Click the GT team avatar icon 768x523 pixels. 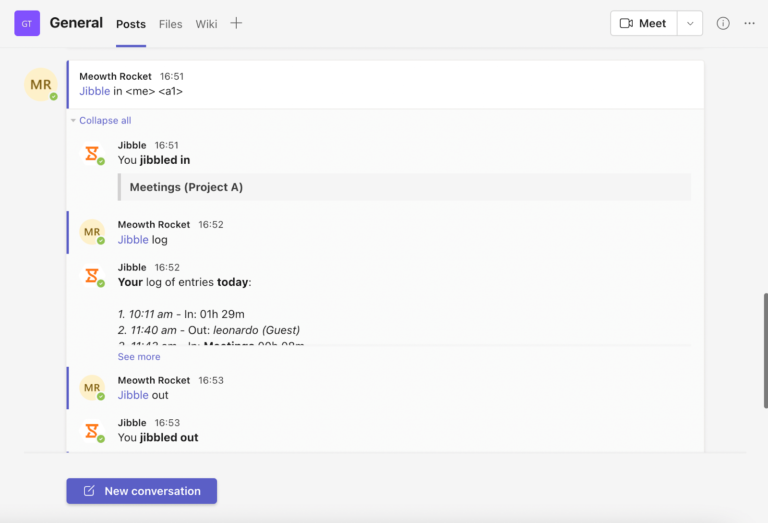point(27,23)
